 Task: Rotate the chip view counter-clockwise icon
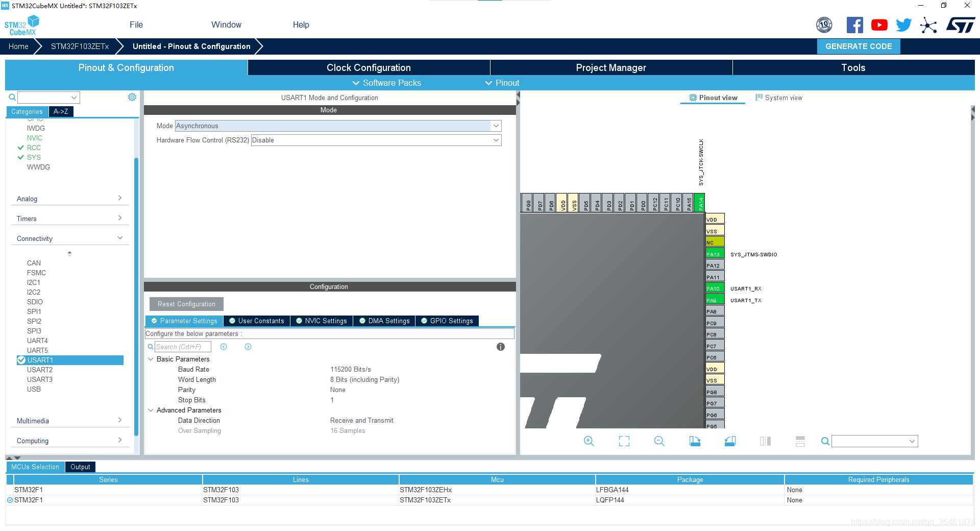730,441
